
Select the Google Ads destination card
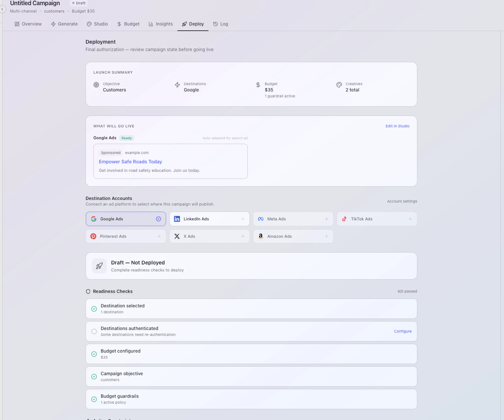click(x=126, y=219)
